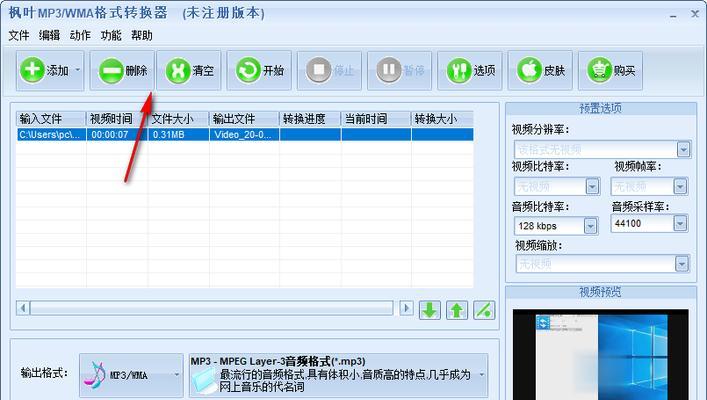This screenshot has height=400, width=707.
Task: Open the MP3/WMA output format selector
Action: (131, 374)
